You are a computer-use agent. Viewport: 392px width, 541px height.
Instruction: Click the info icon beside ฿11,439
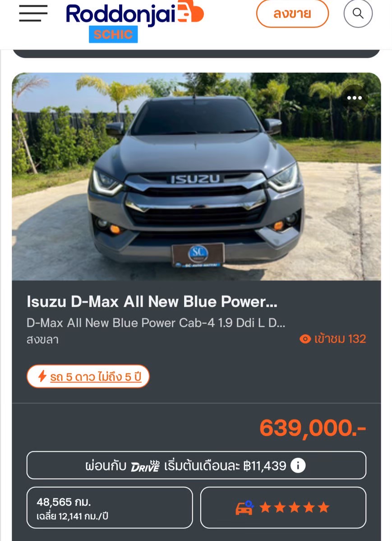(298, 466)
